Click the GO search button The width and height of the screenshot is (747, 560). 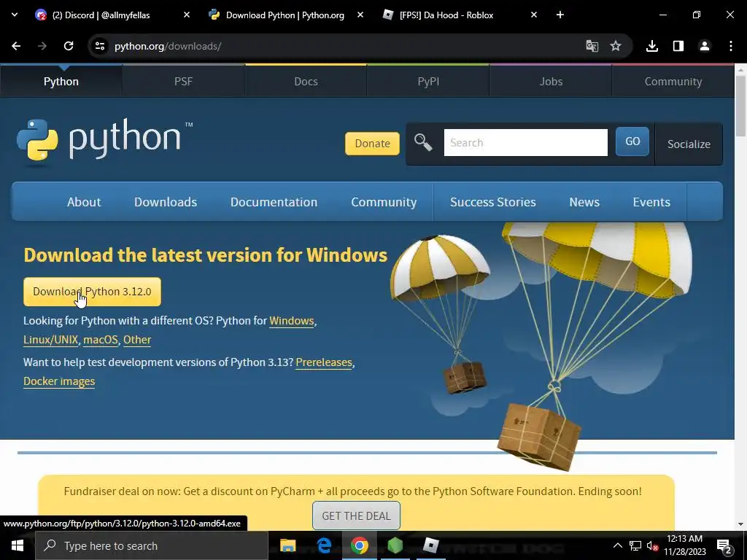click(x=632, y=141)
